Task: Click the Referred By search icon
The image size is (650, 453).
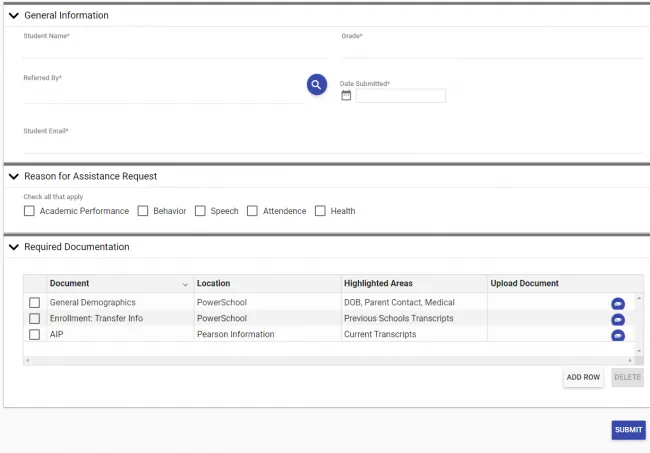Action: click(x=316, y=85)
